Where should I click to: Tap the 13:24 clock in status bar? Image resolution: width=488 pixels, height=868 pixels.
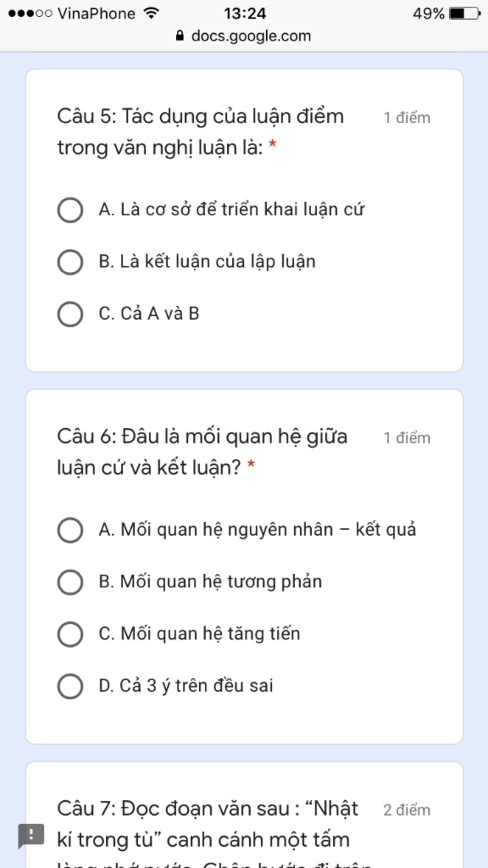[245, 13]
